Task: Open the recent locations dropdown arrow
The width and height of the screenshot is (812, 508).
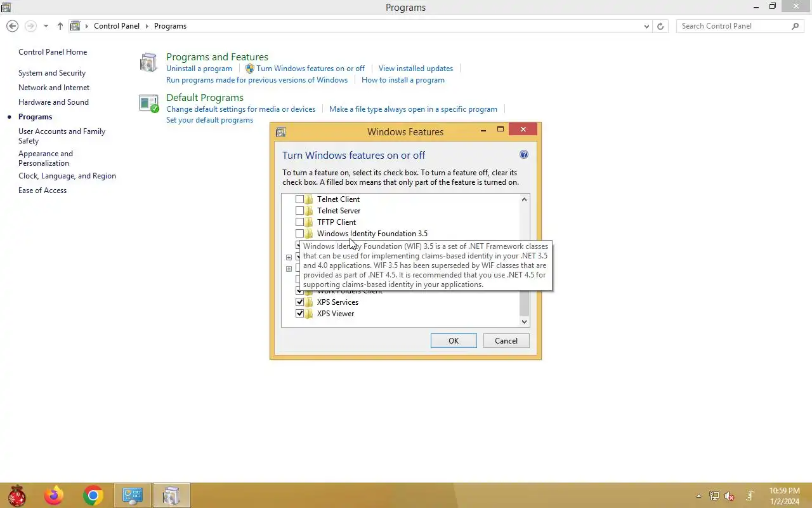Action: (46, 26)
